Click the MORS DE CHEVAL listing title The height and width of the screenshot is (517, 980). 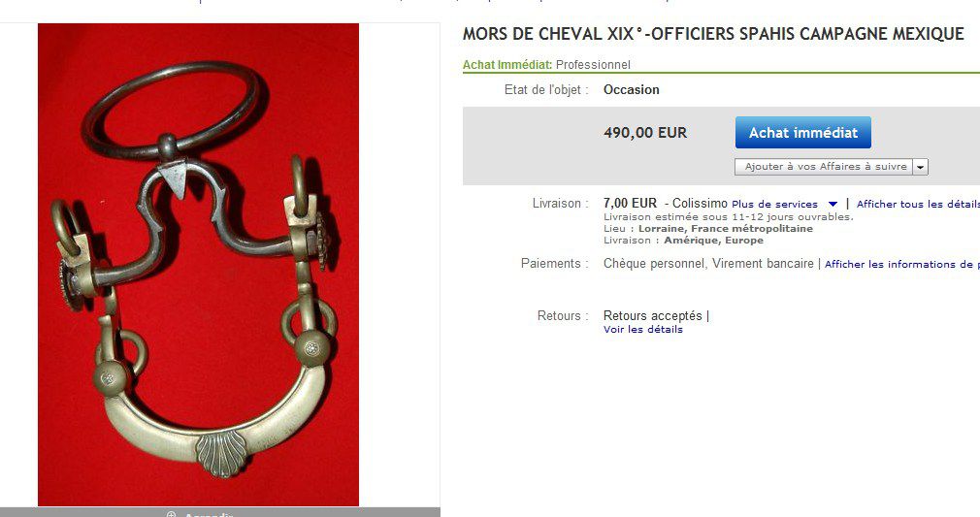click(x=713, y=34)
